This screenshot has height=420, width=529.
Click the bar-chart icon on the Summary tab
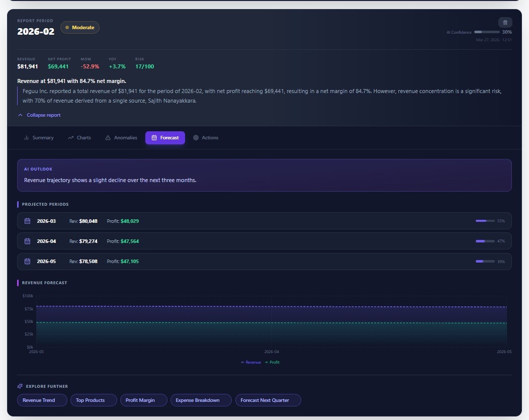point(26,138)
